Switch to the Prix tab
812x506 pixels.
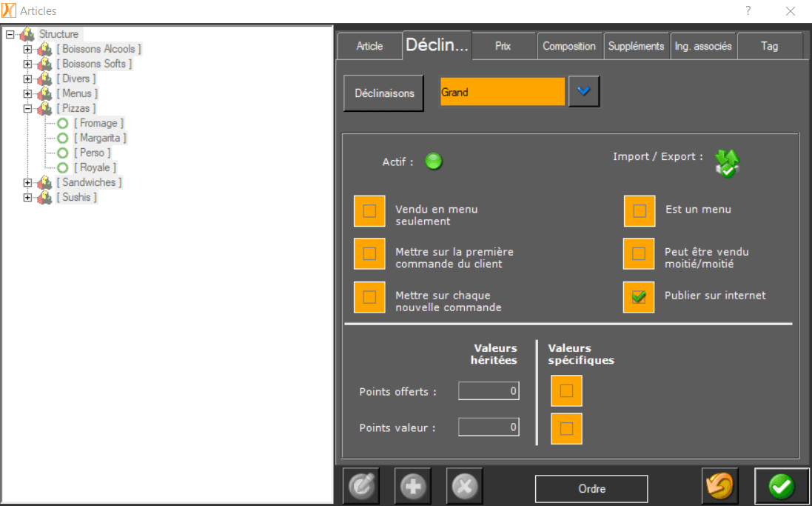point(503,45)
